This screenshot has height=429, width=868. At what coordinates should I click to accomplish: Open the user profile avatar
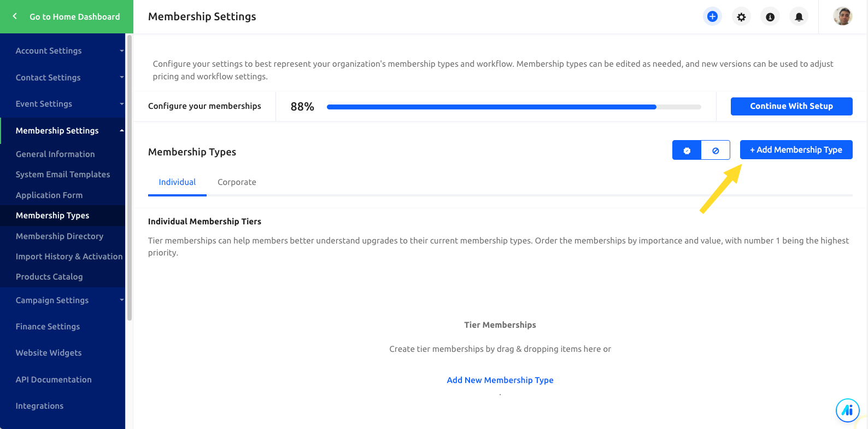843,16
